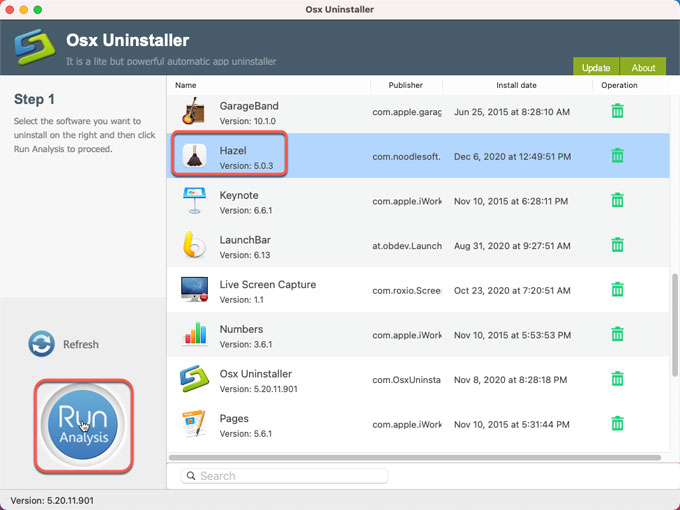
Task: Click the green fullscreen window button
Action: tap(38, 10)
